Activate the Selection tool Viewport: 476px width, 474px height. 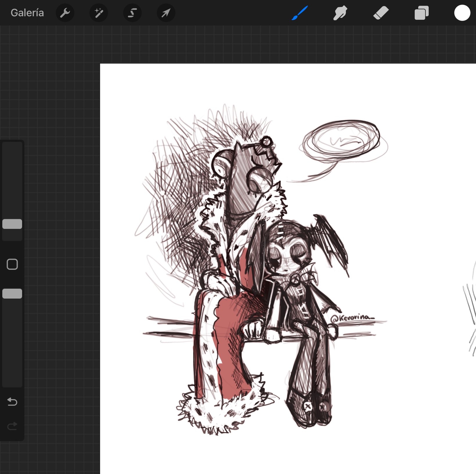(x=132, y=13)
